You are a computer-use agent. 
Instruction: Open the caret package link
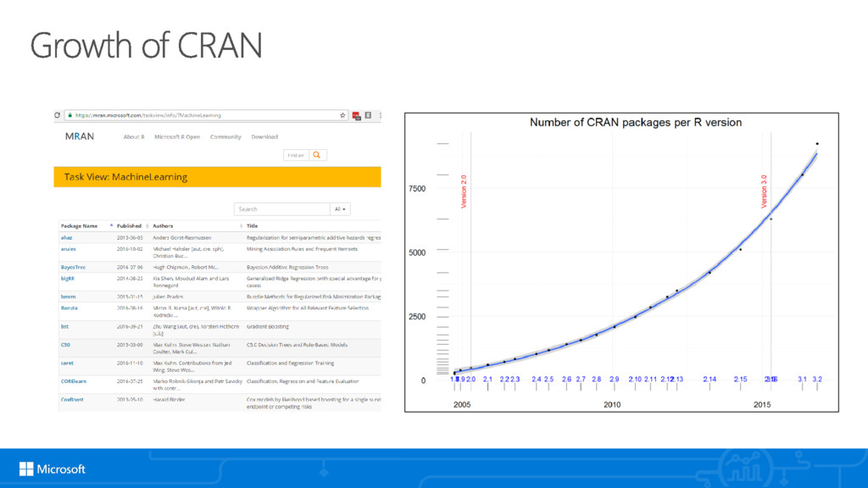pos(67,363)
